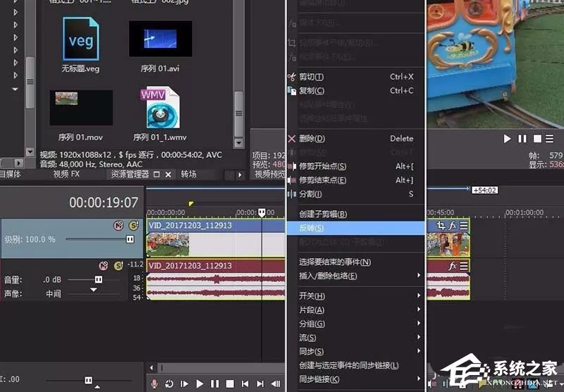This screenshot has height=392, width=564.
Task: Choose 复制(C) from the context menu
Action: tap(356, 91)
